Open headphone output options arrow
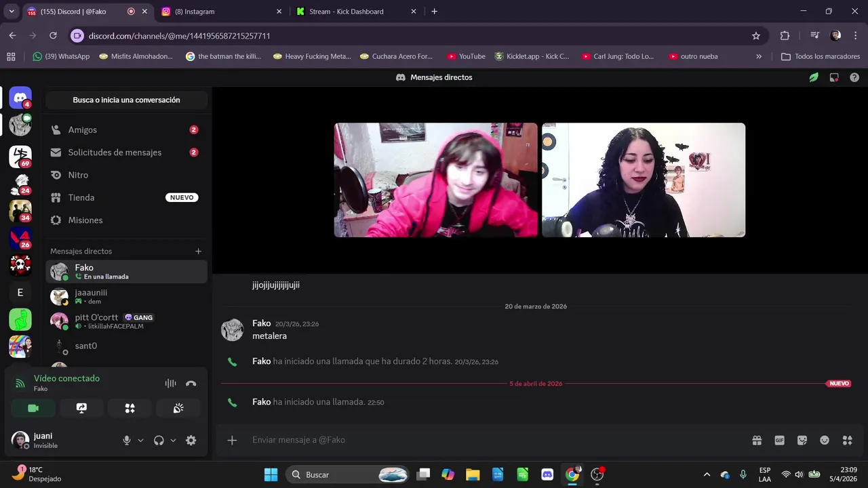Screen dimensions: 868x488 tap(173, 441)
